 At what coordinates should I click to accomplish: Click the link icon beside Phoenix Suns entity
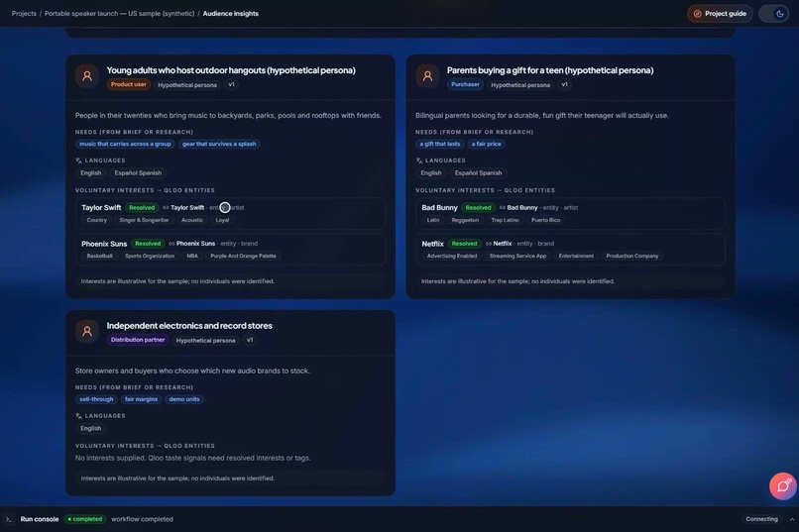171,244
